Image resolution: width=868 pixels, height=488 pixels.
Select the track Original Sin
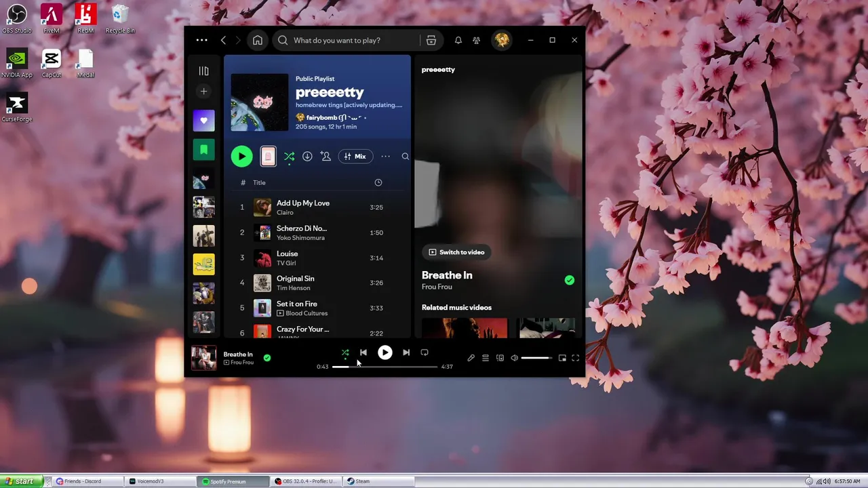tap(295, 279)
